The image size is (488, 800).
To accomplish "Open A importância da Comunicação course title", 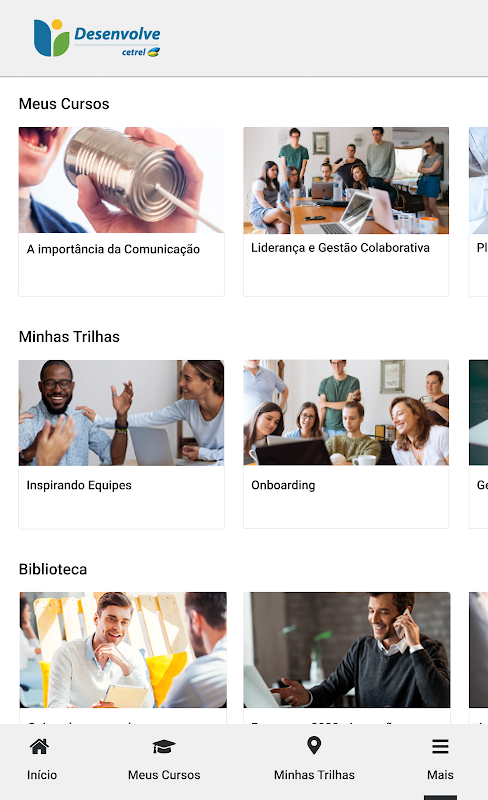I will pos(113,249).
